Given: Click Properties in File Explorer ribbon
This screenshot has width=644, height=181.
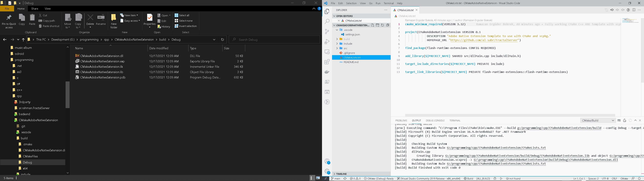Looking at the screenshot, I should click(149, 21).
